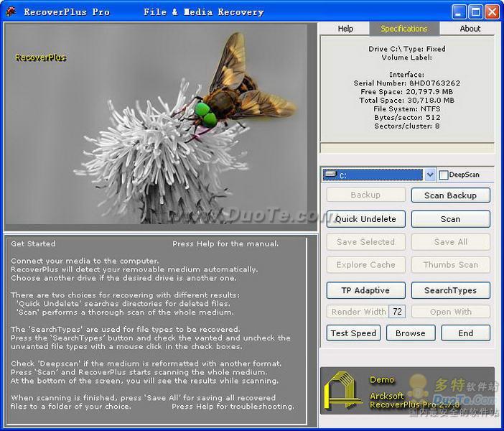The height and width of the screenshot is (431, 504).
Task: Click the Open With button
Action: (x=450, y=312)
